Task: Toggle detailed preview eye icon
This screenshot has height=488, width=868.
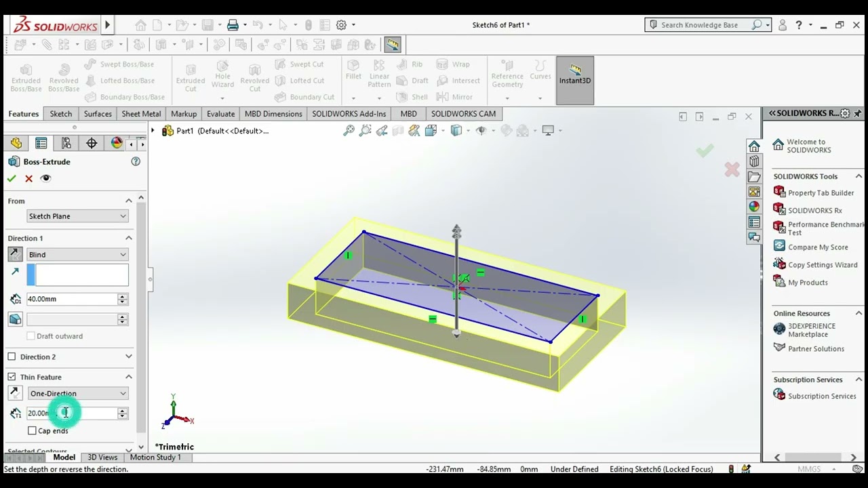Action: [x=45, y=178]
